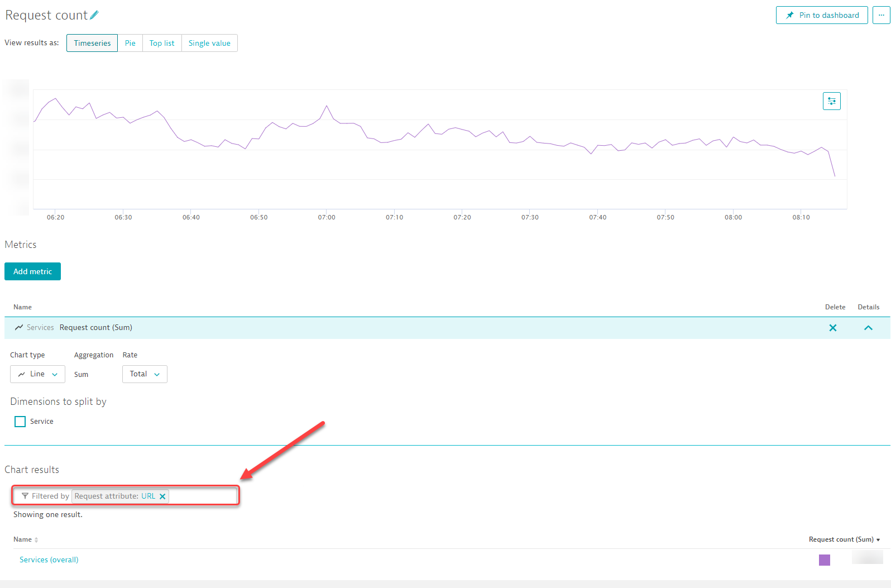Open the more options ellipsis menu
891x588 pixels.
pos(881,15)
